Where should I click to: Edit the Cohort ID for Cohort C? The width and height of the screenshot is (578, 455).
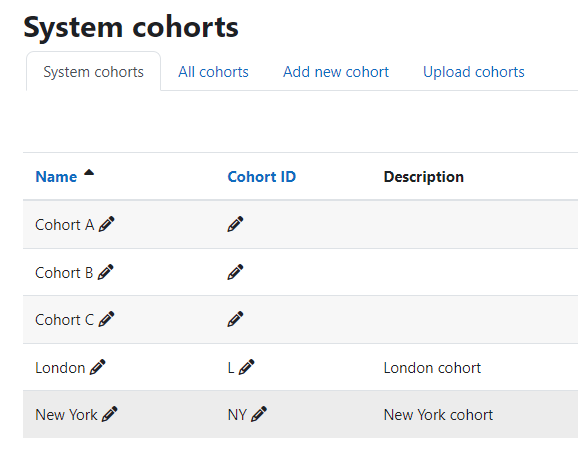point(235,319)
